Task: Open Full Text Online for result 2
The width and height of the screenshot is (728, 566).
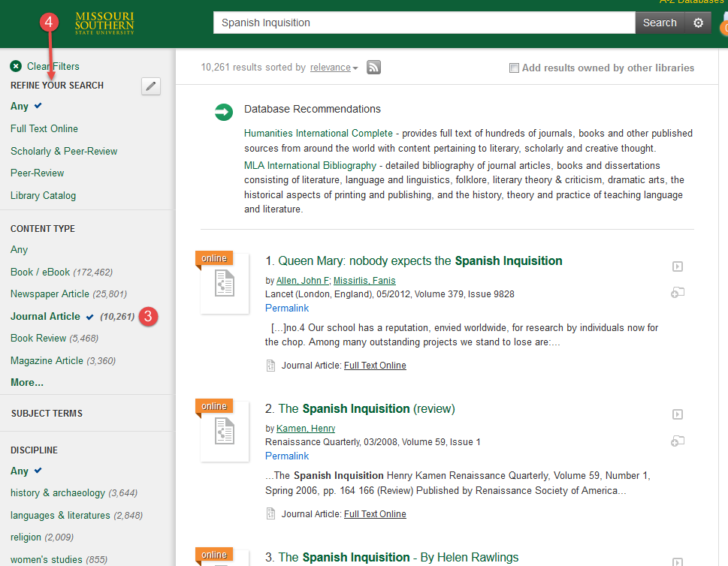Action: [375, 514]
